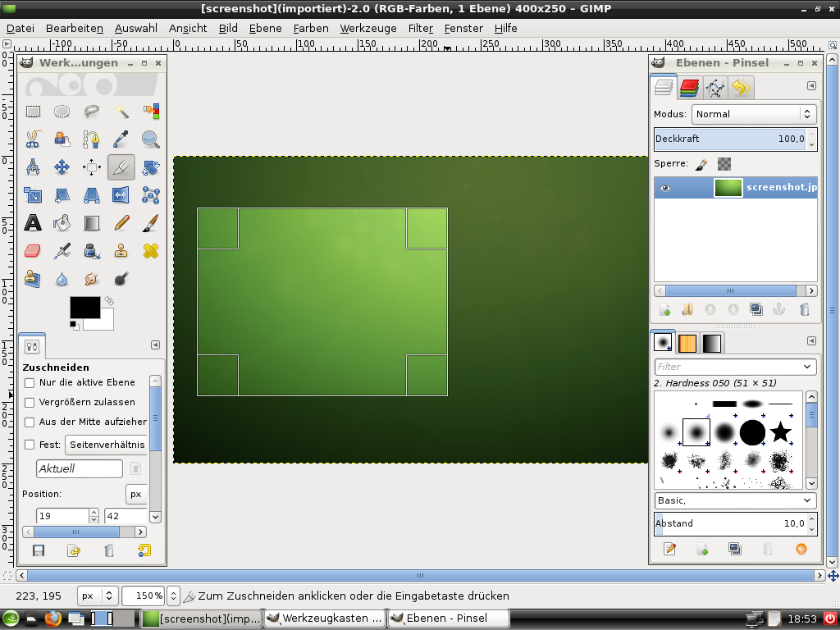Select the Ellipse Select tool
The height and width of the screenshot is (630, 840).
pyautogui.click(x=62, y=112)
